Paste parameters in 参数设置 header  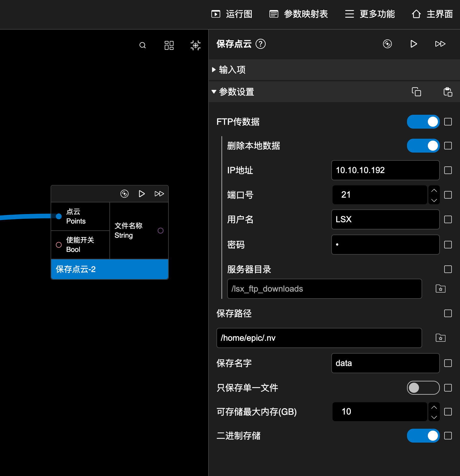[x=448, y=92]
